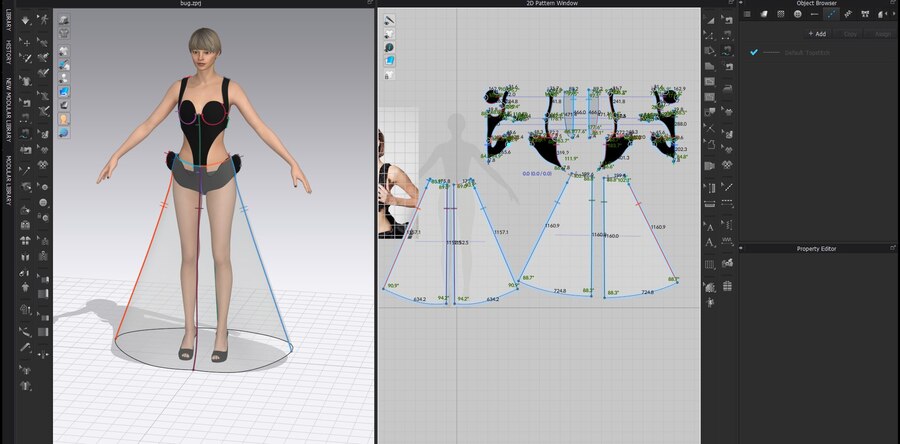Select the upper letter A annotation tool

710,227
